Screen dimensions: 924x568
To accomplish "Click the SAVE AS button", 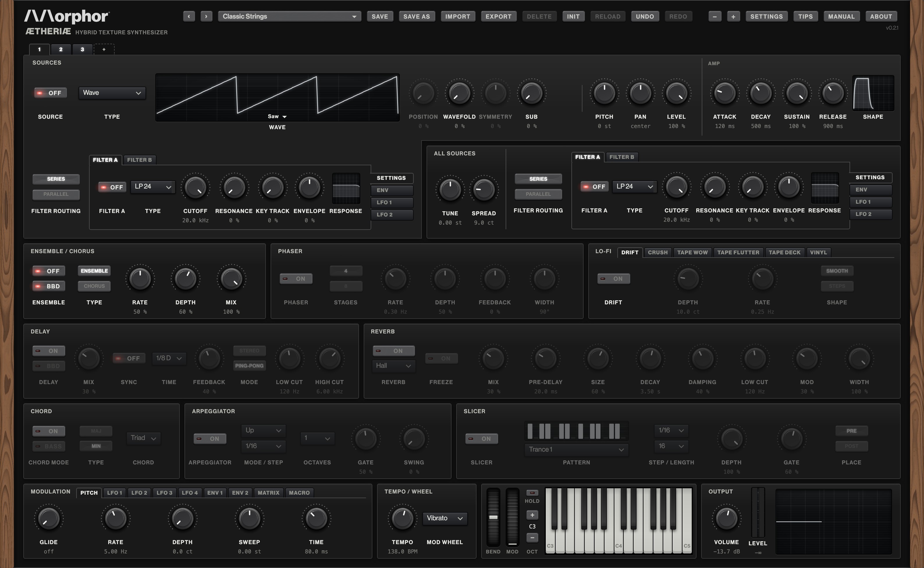I will click(x=416, y=16).
